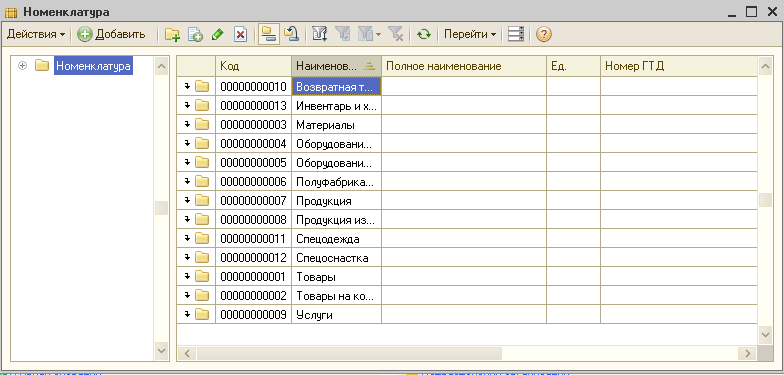The width and height of the screenshot is (784, 375).
Task: Click the tree panel scroll down arrow
Action: point(162,350)
